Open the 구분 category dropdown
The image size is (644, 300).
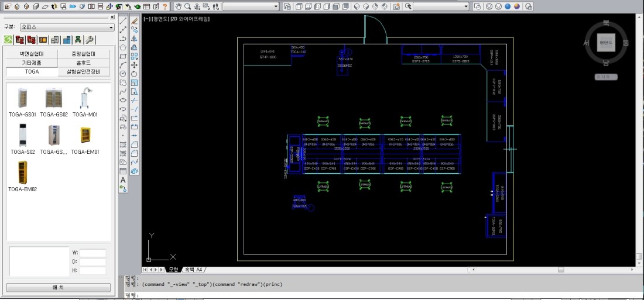click(x=67, y=27)
